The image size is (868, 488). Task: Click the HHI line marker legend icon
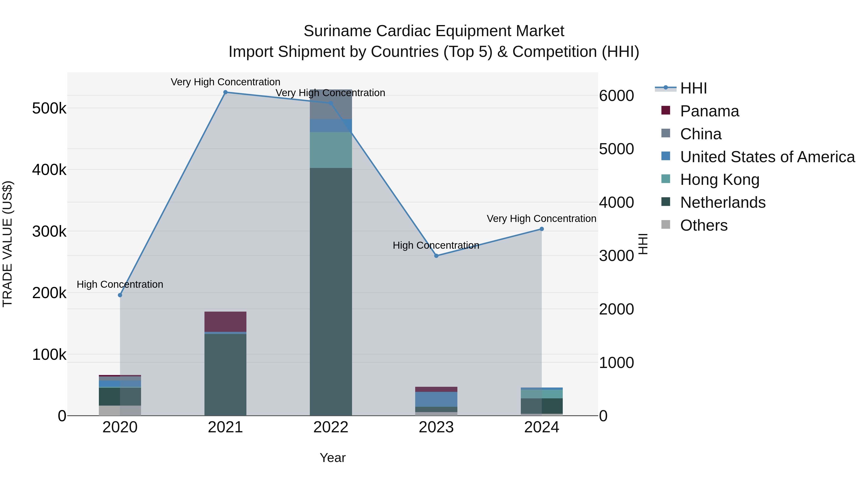point(665,88)
